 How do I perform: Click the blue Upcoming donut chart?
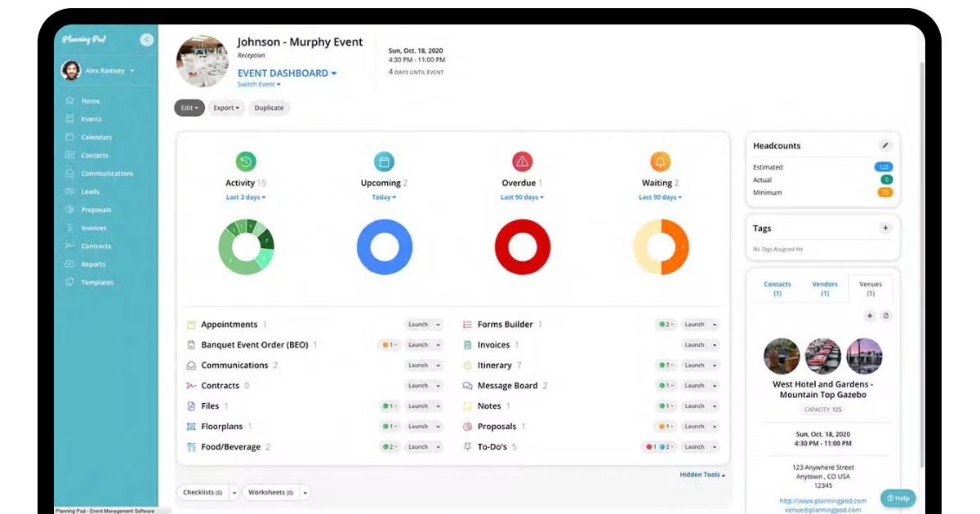pyautogui.click(x=384, y=246)
